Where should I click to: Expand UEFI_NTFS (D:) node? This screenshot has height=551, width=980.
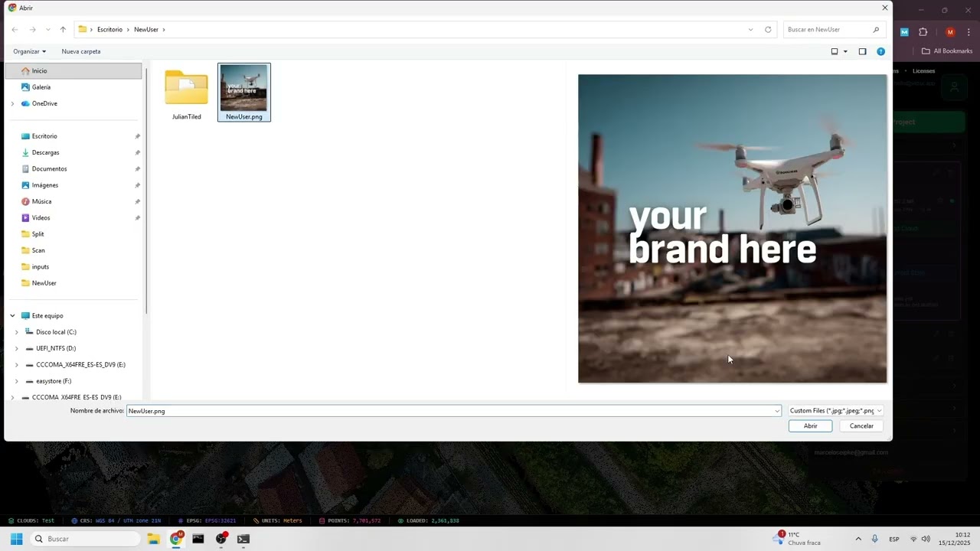click(16, 348)
